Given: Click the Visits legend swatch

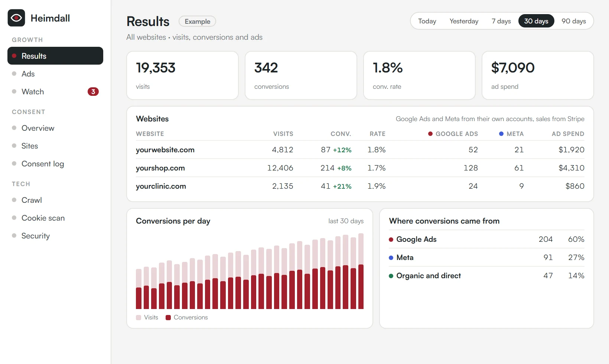Looking at the screenshot, I should click(139, 318).
